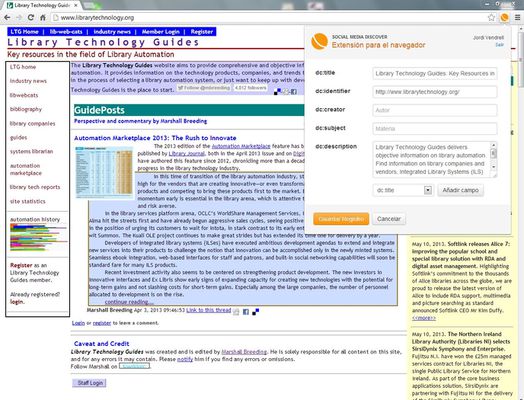Go to the browser home icon
The image size is (524, 400).
[43, 17]
